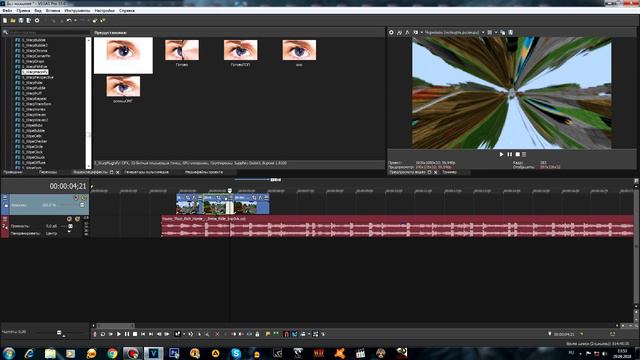Click the Undo arrow icon in the toolbar
Screen dimensions: 640x360
pyautogui.click(x=69, y=20)
